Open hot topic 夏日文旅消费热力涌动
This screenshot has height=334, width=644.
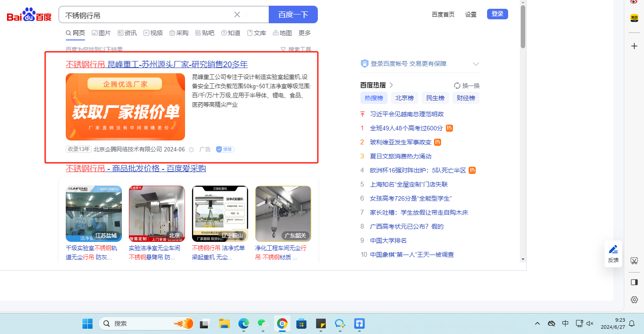(401, 156)
